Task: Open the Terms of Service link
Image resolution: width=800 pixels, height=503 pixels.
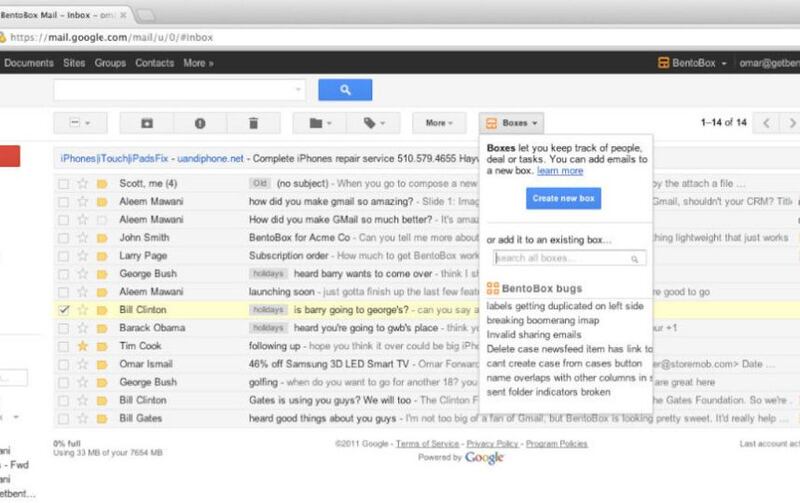Action: pos(427,444)
